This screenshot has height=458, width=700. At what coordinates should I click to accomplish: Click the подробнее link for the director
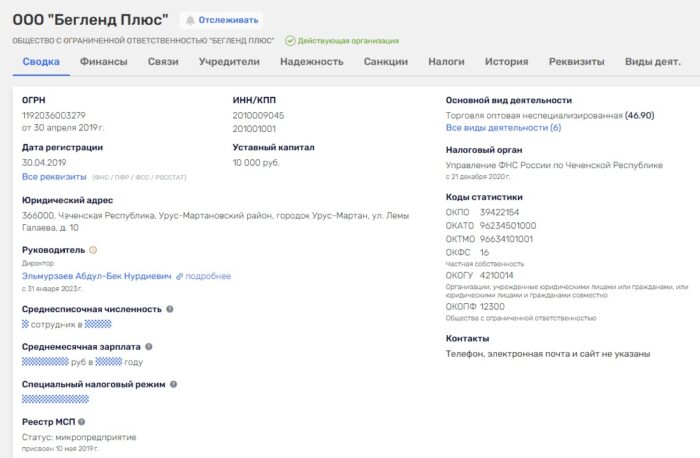(x=208, y=276)
